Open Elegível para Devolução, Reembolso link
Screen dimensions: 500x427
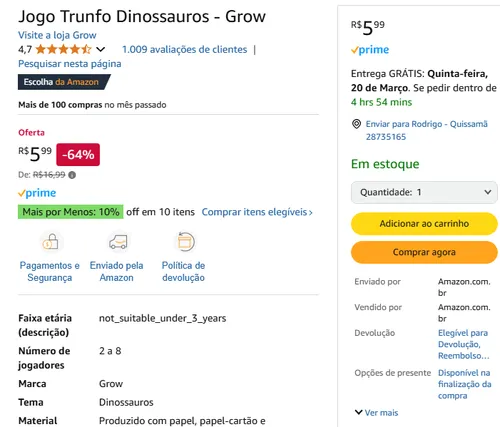[464, 344]
